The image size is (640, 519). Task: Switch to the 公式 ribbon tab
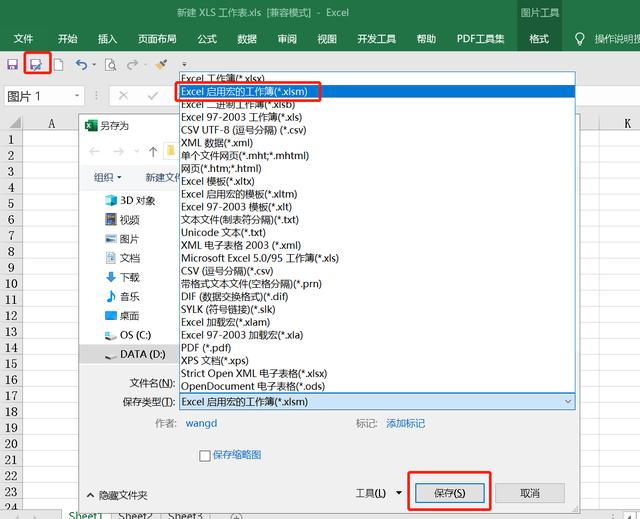coord(207,39)
